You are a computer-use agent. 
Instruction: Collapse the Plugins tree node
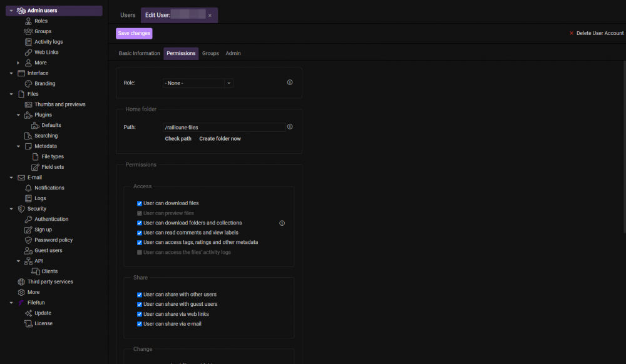(18, 115)
